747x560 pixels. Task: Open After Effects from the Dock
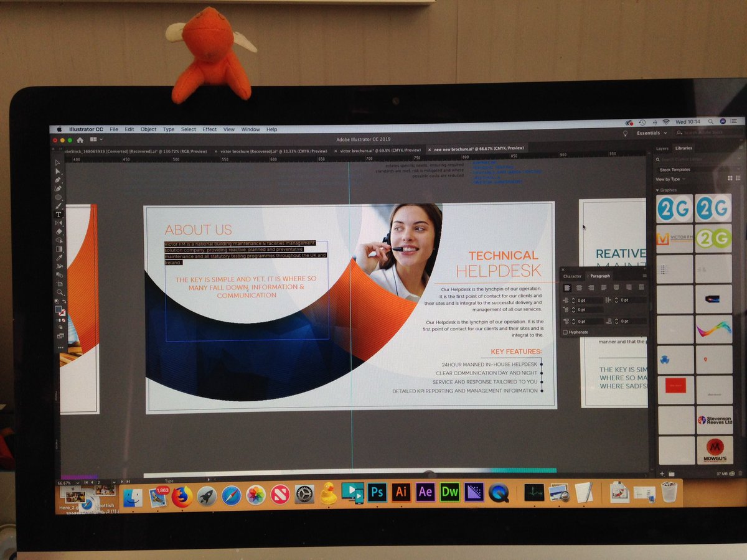pos(425,492)
